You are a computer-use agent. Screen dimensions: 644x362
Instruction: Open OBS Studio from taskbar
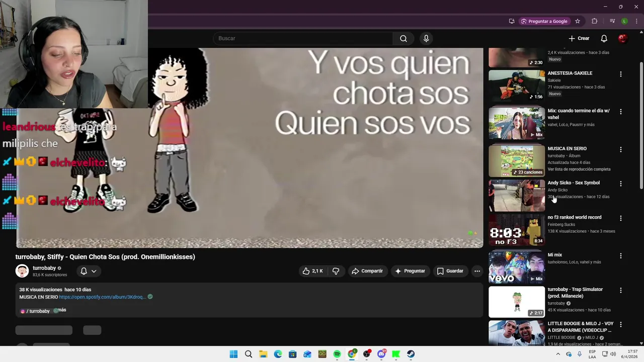coord(367,354)
